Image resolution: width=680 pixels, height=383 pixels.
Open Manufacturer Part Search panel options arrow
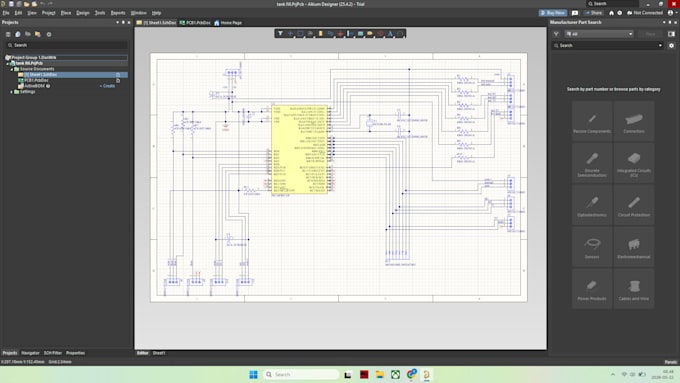[x=664, y=22]
